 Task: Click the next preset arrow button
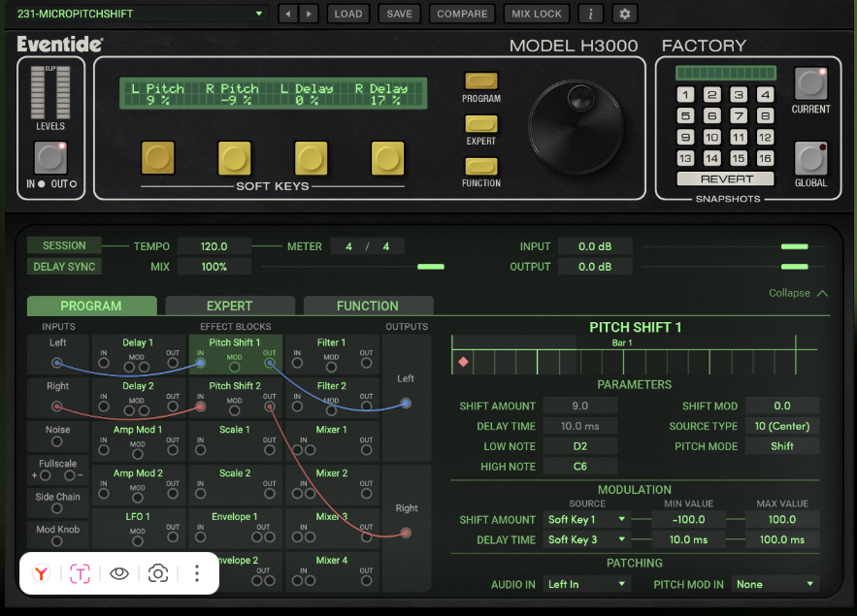309,14
